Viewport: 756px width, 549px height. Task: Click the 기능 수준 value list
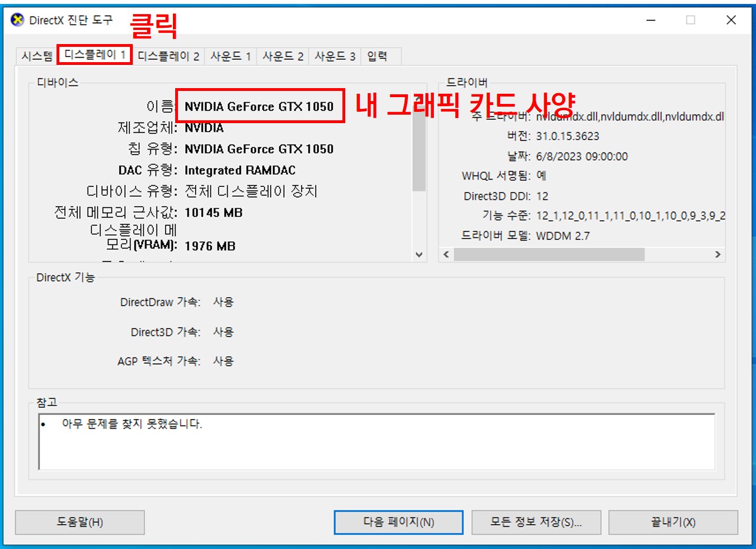[631, 216]
